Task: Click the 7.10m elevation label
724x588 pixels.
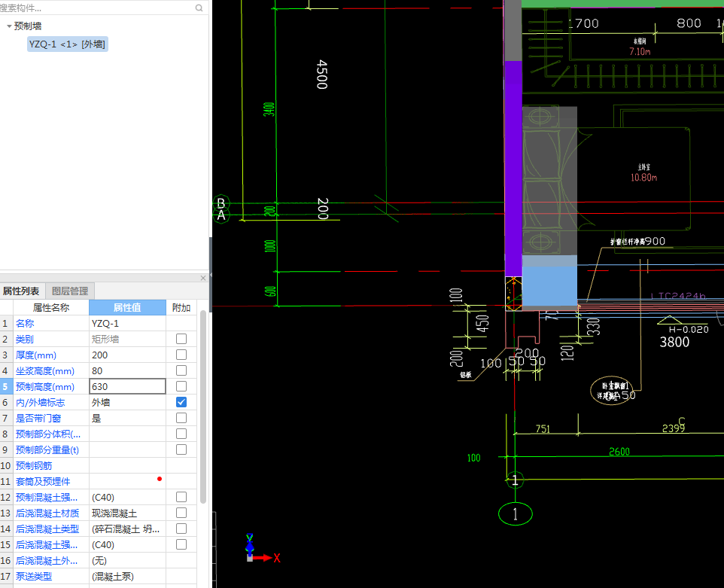Action: coord(640,52)
